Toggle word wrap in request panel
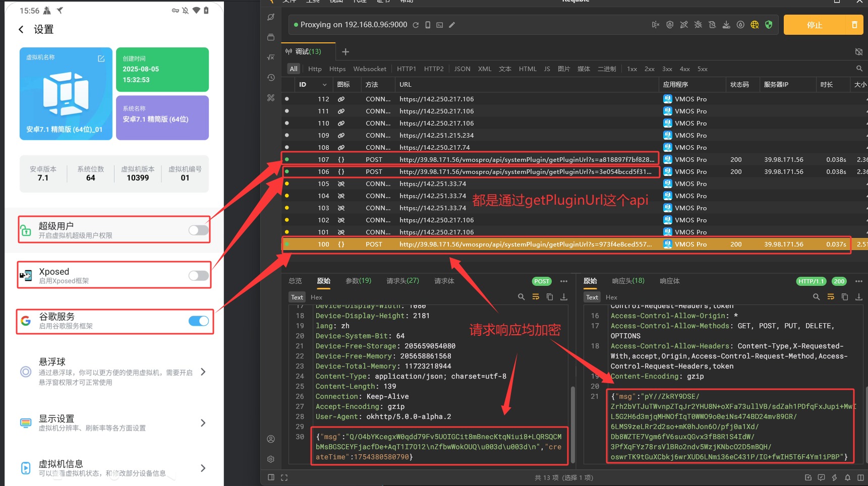Screen dimensions: 868x486 (x=536, y=297)
